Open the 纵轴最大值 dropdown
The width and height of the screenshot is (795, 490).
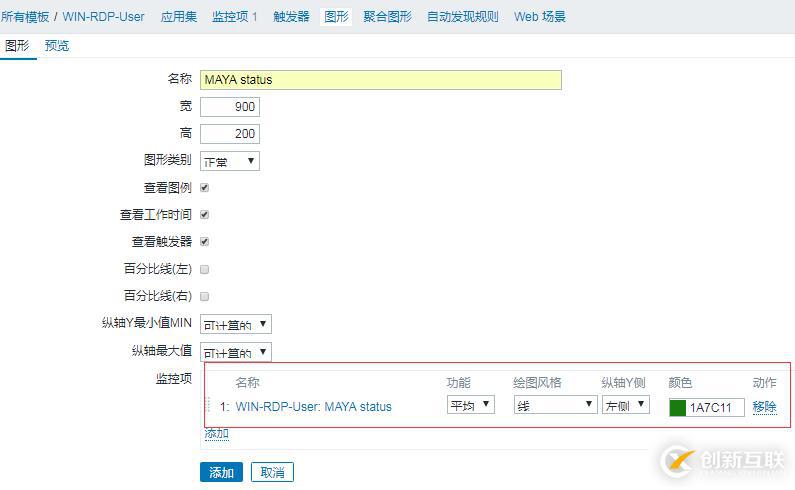(236, 352)
